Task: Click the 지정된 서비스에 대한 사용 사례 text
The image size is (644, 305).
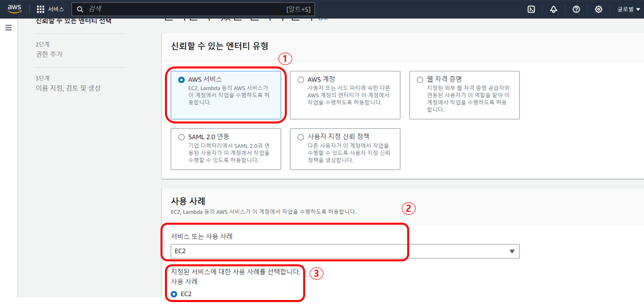Action: point(235,272)
